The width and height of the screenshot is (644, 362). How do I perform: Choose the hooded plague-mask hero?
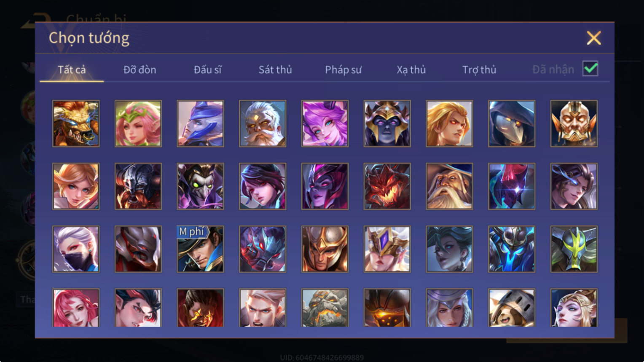(512, 123)
